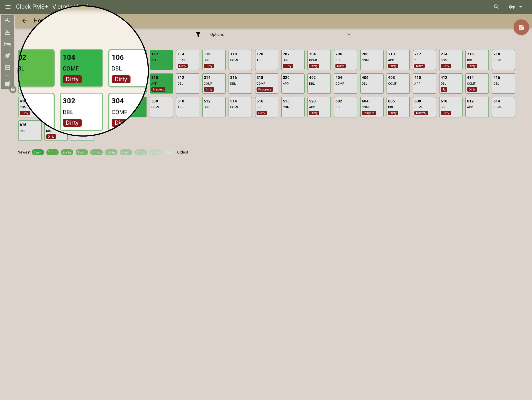The image size is (532, 400).
Task: Click the arrivals plane-landing sidebar icon
Action: tap(7, 21)
